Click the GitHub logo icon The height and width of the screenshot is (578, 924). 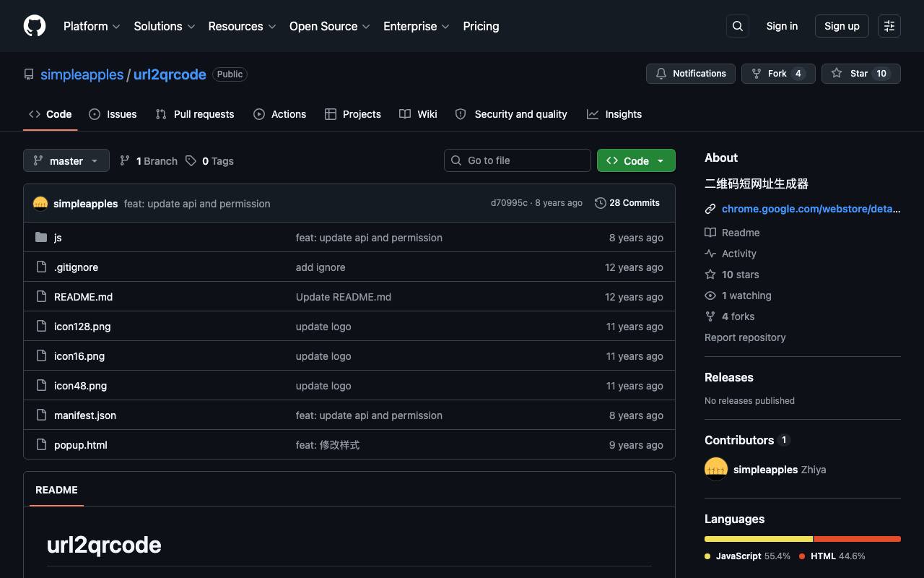(35, 26)
